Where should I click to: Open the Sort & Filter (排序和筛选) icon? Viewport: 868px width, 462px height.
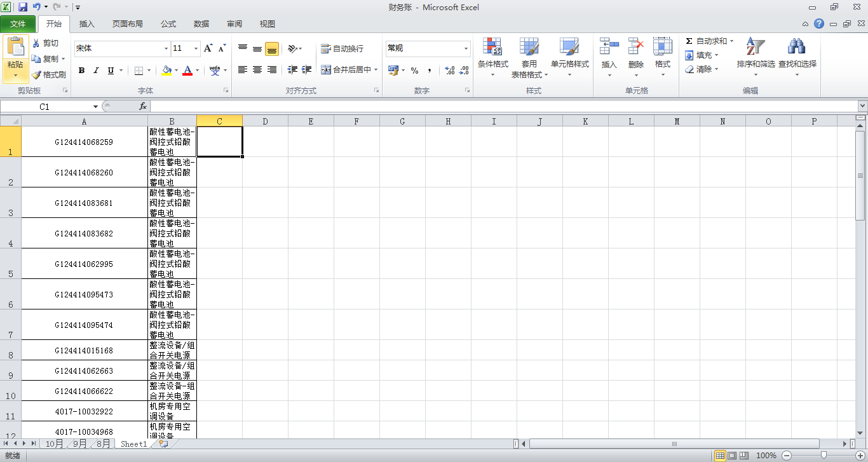[756, 46]
